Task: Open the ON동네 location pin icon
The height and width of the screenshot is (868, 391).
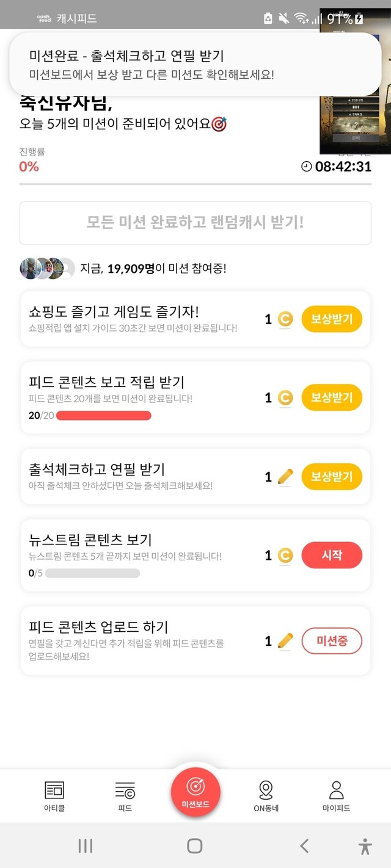Action: point(266,790)
